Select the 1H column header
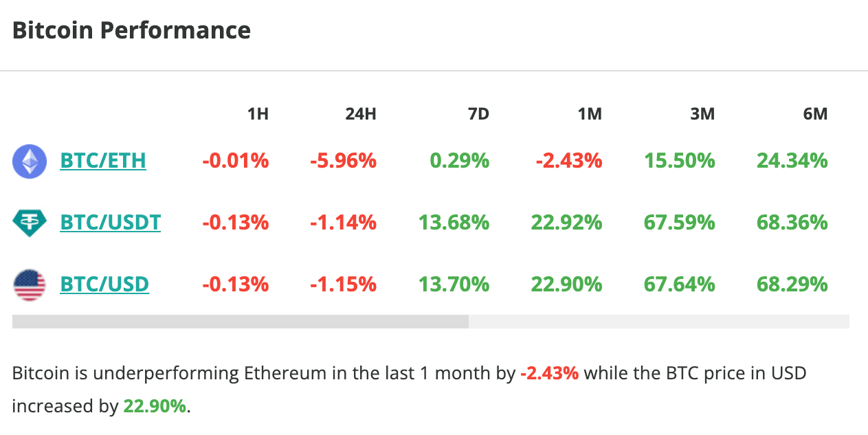 coord(258,114)
